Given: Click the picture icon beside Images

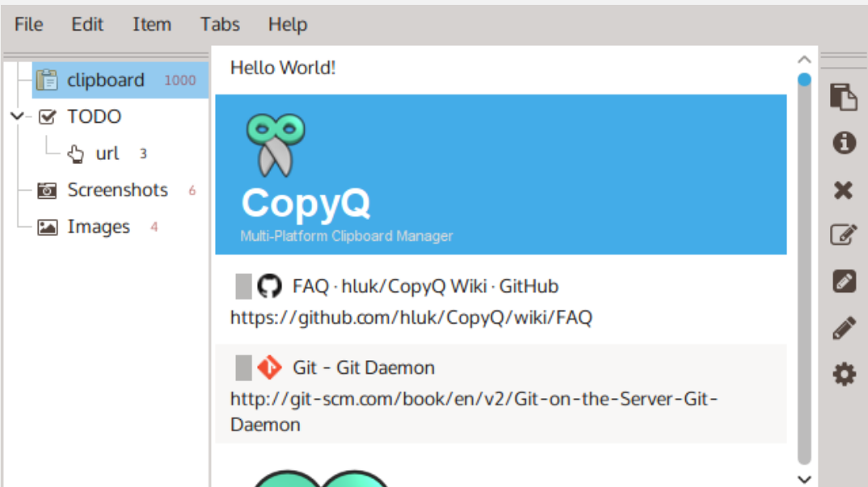Looking at the screenshot, I should click(x=46, y=227).
